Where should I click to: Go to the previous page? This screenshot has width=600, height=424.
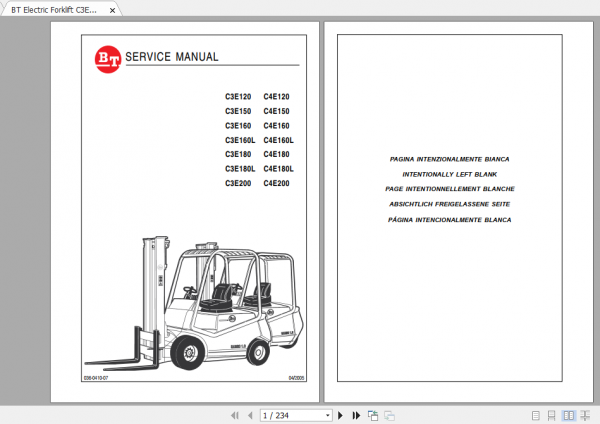(250, 415)
